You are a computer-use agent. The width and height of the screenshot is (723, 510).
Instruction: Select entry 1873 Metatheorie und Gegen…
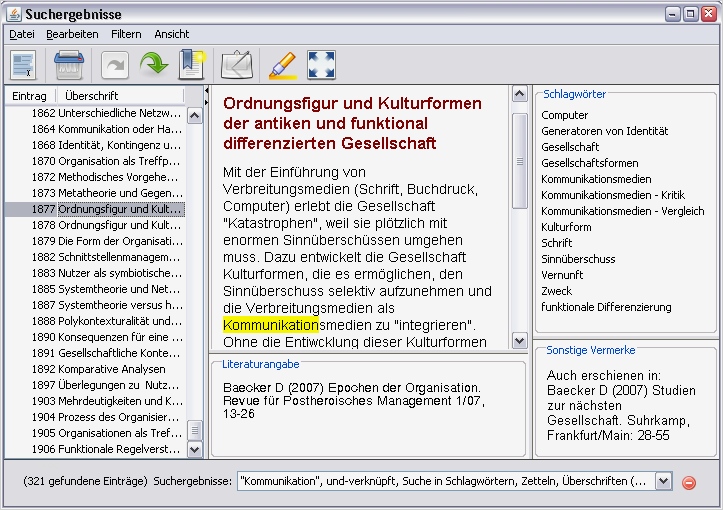pyautogui.click(x=95, y=193)
